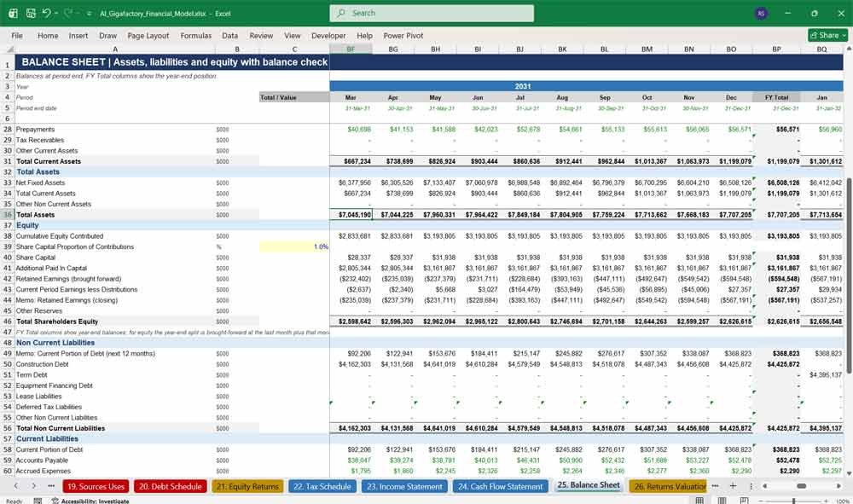Open the Power Pivot ribbon tab
This screenshot has height=504, width=853.
(403, 35)
